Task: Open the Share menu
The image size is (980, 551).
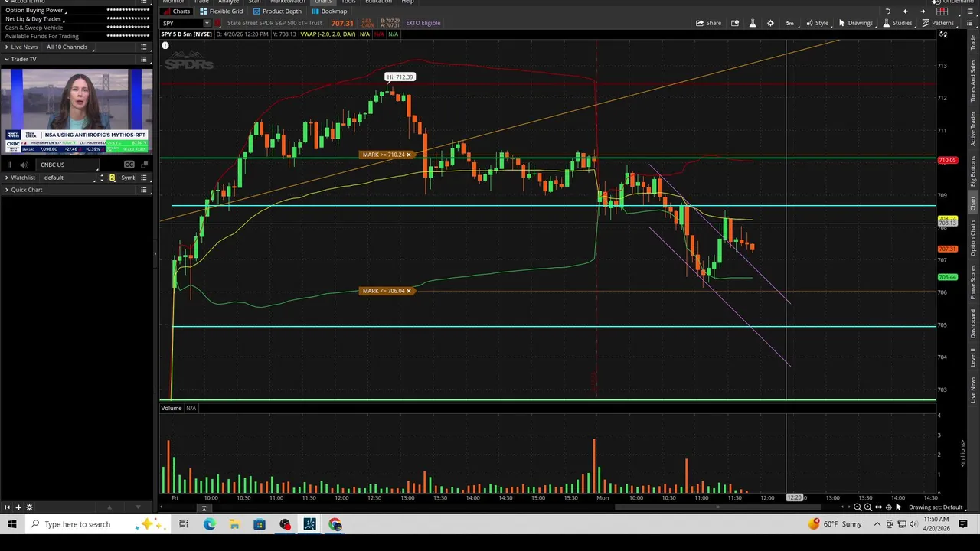Action: (708, 23)
